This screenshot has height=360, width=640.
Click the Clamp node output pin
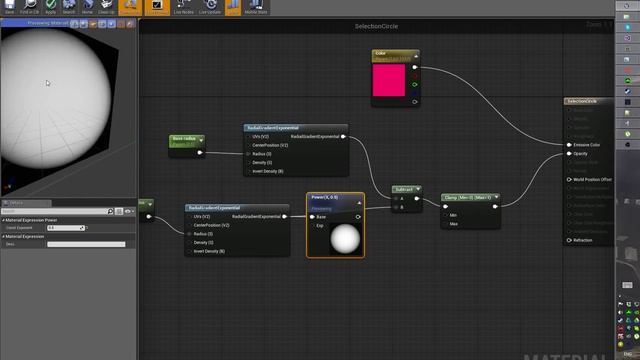coord(495,207)
